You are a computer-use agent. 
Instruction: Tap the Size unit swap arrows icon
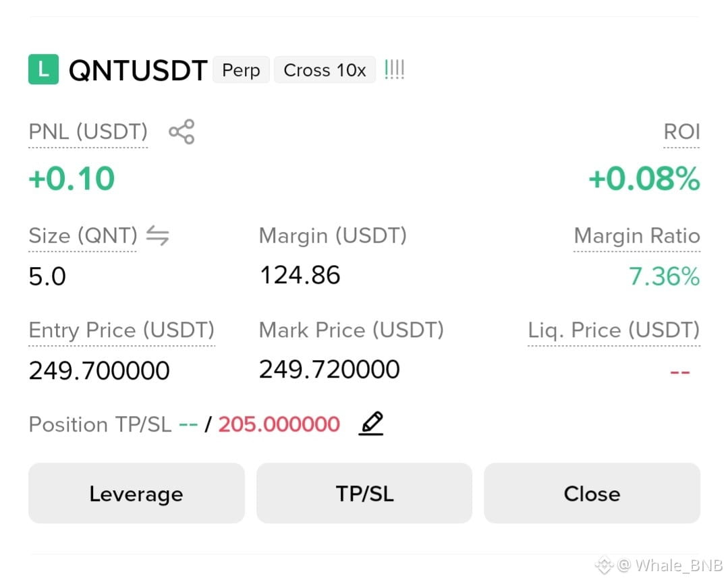pos(157,235)
